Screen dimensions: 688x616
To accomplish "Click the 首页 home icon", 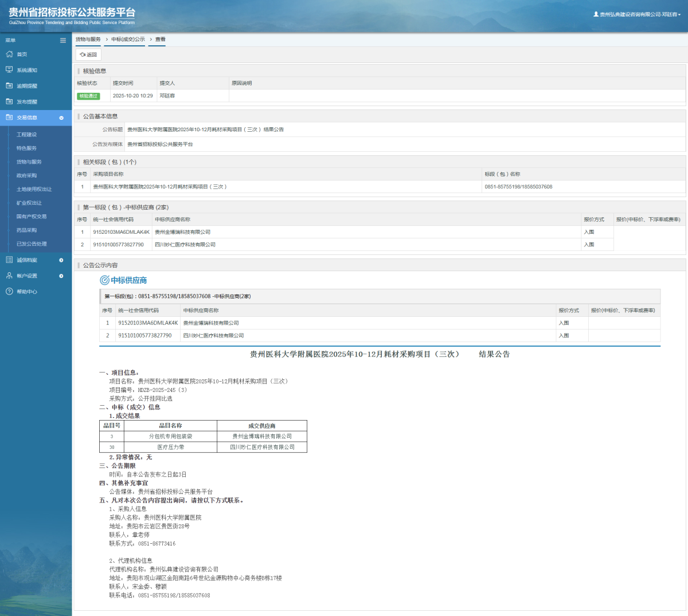I will click(x=9, y=54).
